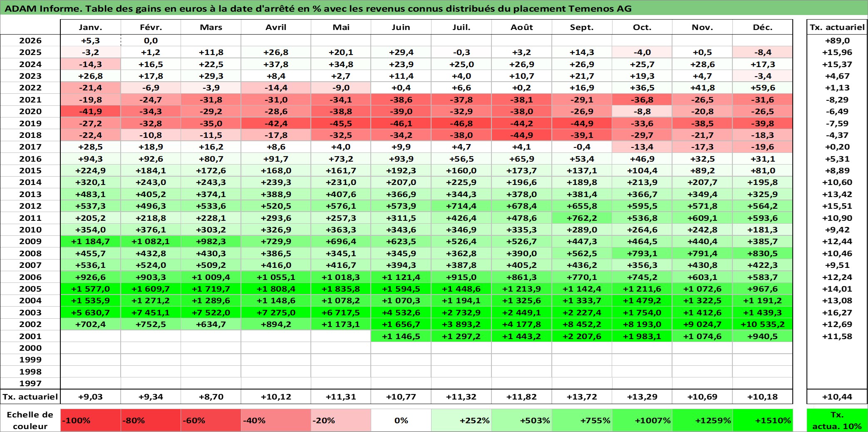Select the Déc. column header
Image resolution: width=868 pixels, height=432 pixels.
(762, 27)
